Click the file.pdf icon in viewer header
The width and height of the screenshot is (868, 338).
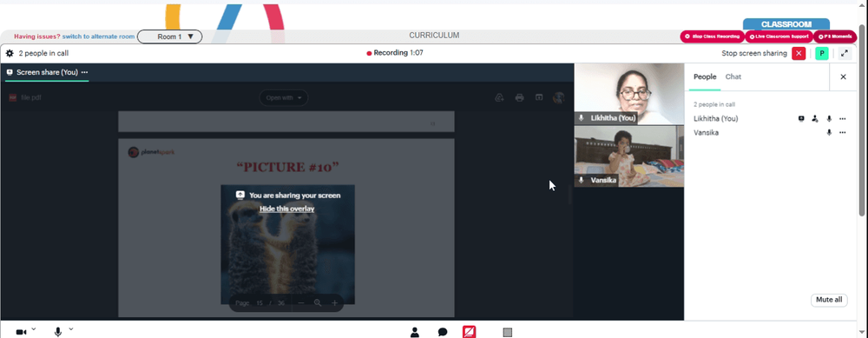tap(13, 97)
